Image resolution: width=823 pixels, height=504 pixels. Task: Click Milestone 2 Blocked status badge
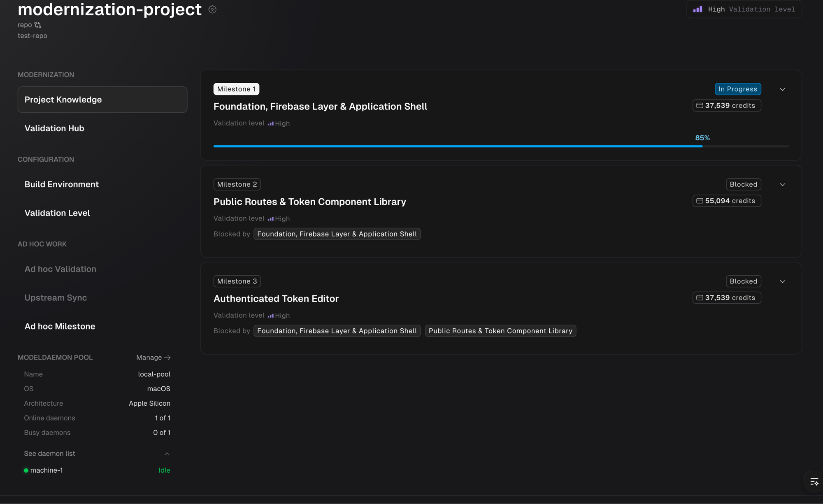click(x=743, y=184)
